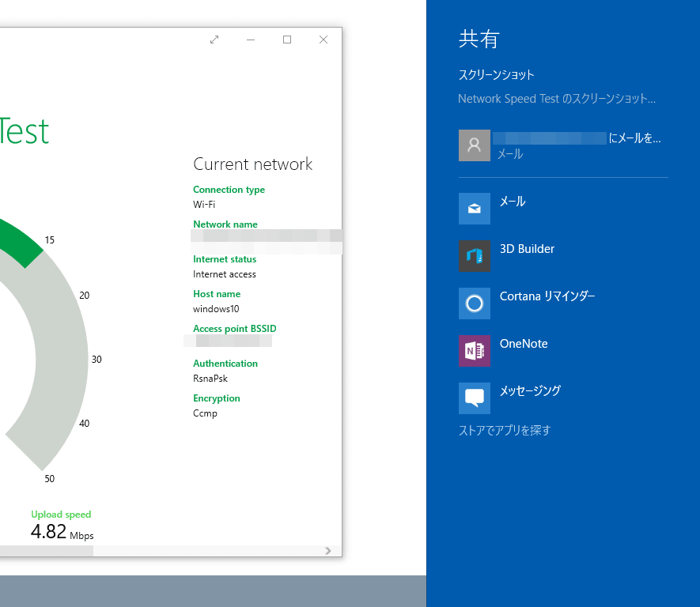Share to 3D Builder label
Viewport: 700px width, 607px height.
[527, 249]
